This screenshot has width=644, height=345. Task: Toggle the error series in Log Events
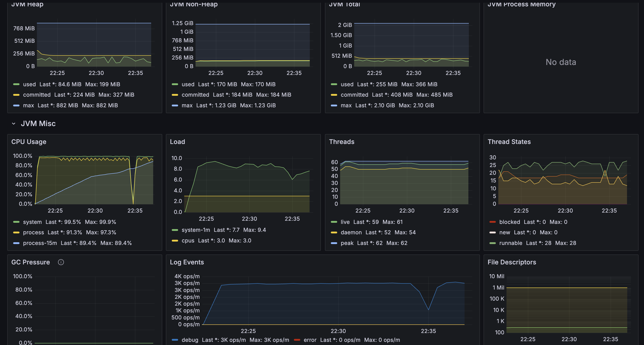point(310,340)
